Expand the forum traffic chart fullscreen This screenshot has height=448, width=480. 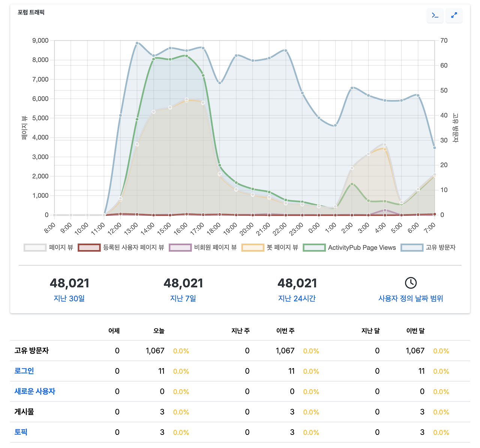click(x=454, y=15)
